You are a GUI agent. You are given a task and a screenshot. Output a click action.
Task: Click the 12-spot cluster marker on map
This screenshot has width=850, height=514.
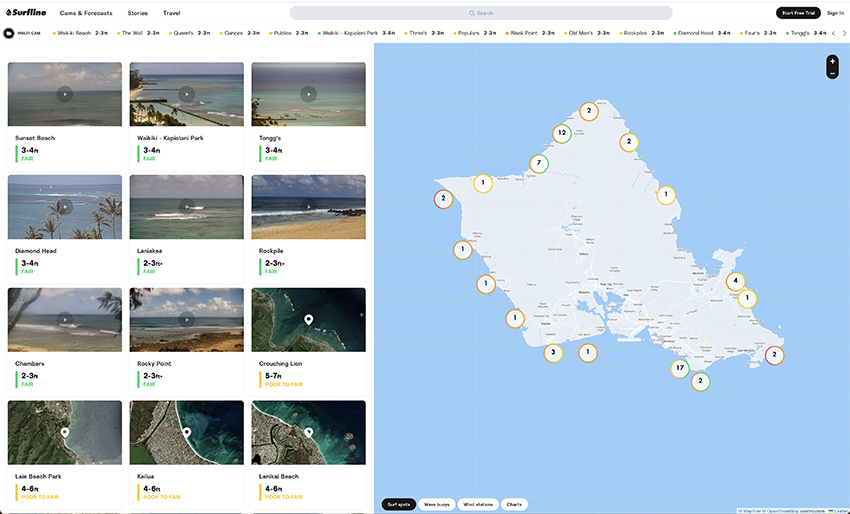[x=562, y=133]
